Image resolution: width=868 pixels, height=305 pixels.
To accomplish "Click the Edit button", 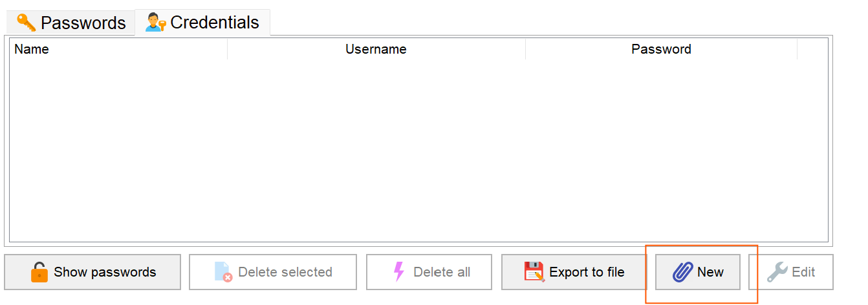I will 791,272.
